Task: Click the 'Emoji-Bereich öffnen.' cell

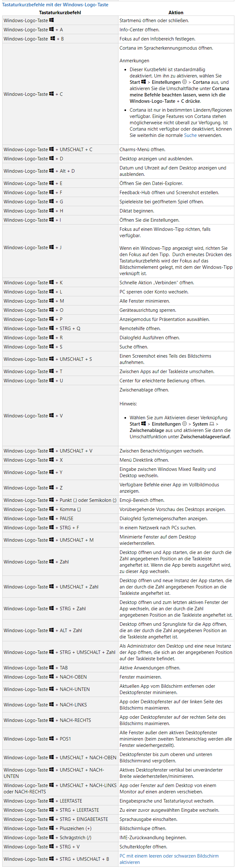Action: coord(176,500)
